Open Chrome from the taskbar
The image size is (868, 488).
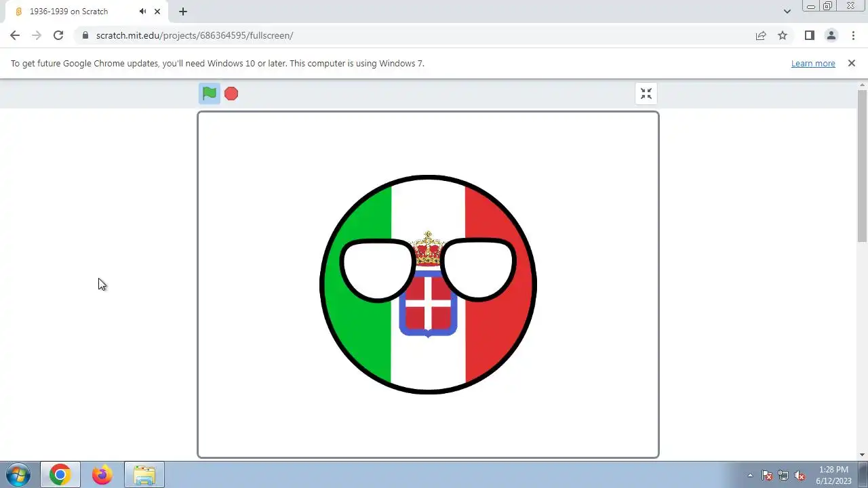(60, 474)
